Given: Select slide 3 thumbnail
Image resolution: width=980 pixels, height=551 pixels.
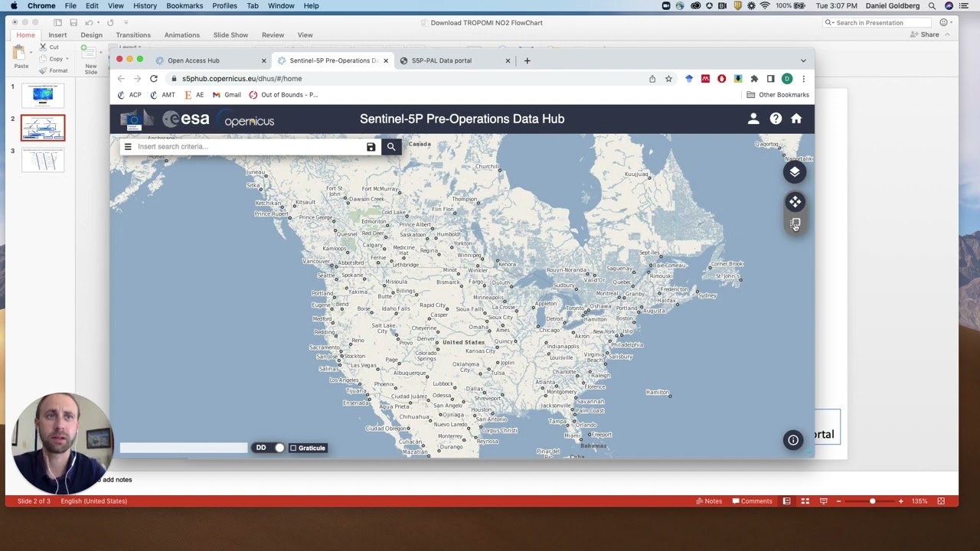Looking at the screenshot, I should click(43, 159).
